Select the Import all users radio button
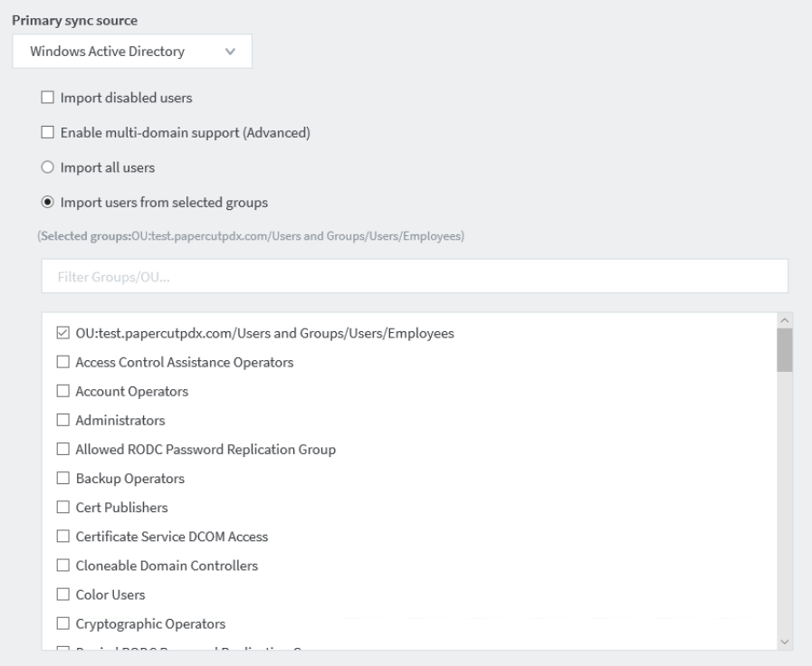The image size is (812, 666). pyautogui.click(x=48, y=167)
